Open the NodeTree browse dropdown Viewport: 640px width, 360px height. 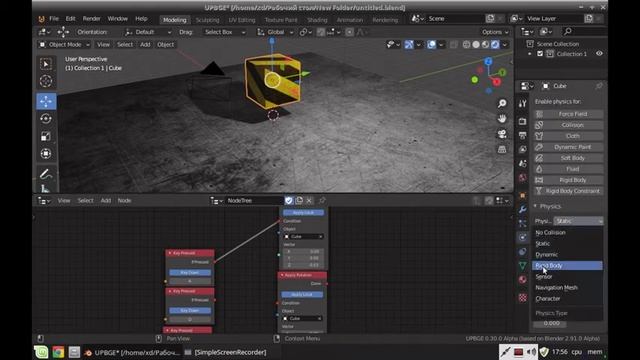[x=217, y=200]
